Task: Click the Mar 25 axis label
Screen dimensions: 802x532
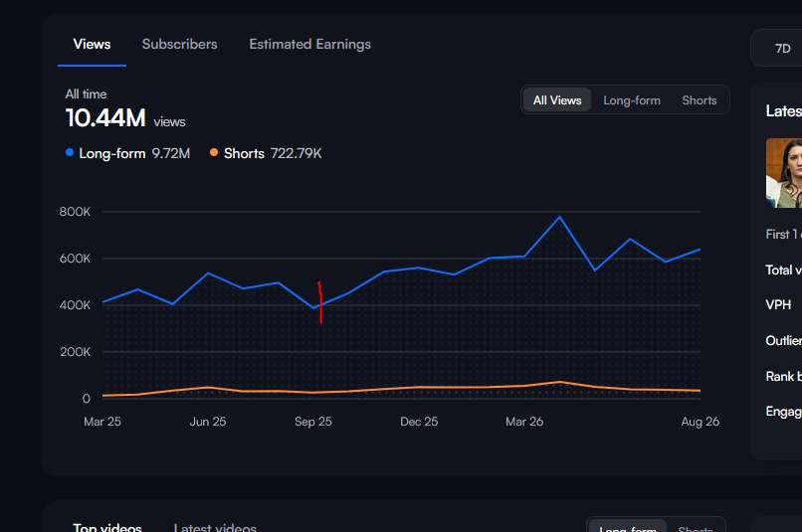Action: 102,422
